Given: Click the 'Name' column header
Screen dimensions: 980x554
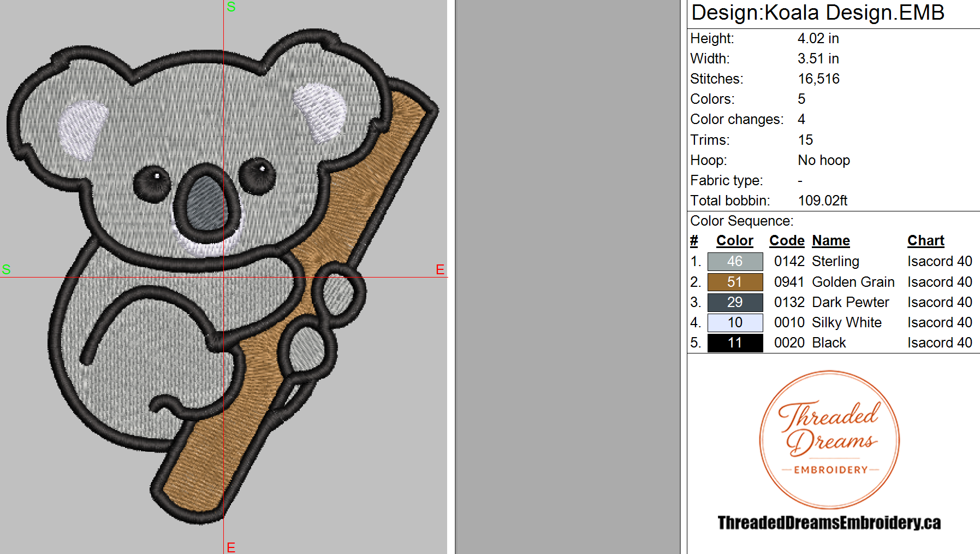Looking at the screenshot, I should coord(831,241).
